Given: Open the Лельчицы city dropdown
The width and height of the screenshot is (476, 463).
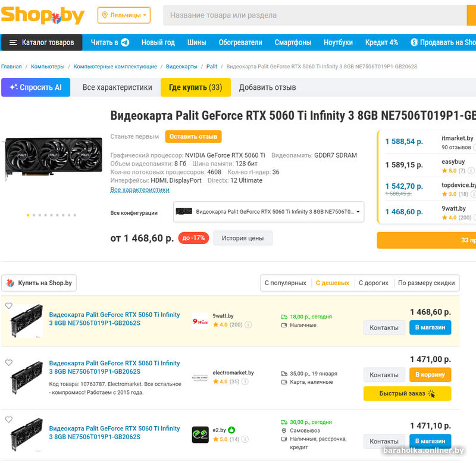Looking at the screenshot, I should coord(124,15).
